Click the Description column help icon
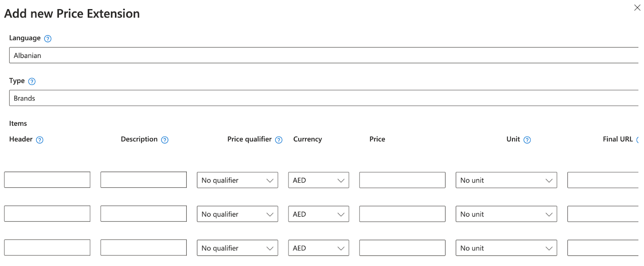Image resolution: width=644 pixels, height=266 pixels. (x=165, y=140)
